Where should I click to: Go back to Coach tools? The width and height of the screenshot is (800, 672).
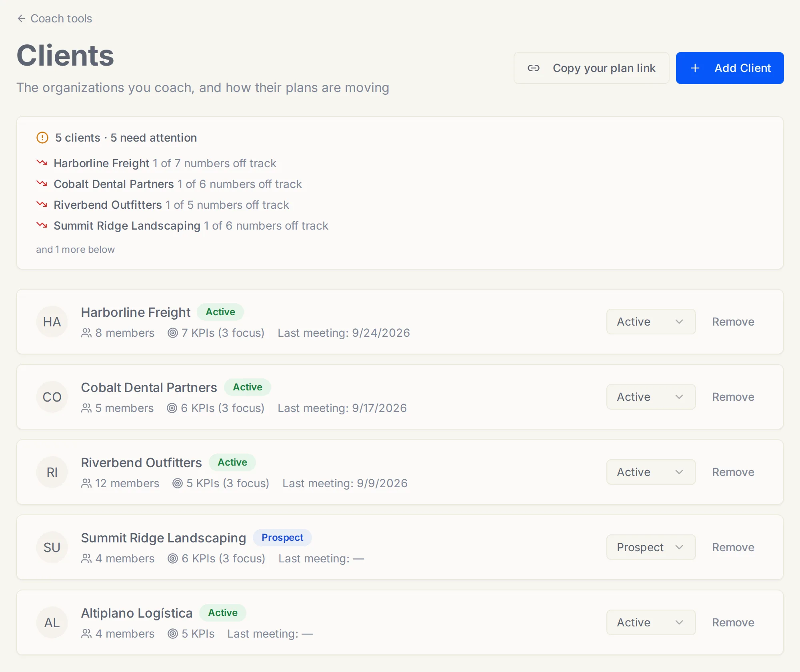pos(55,18)
